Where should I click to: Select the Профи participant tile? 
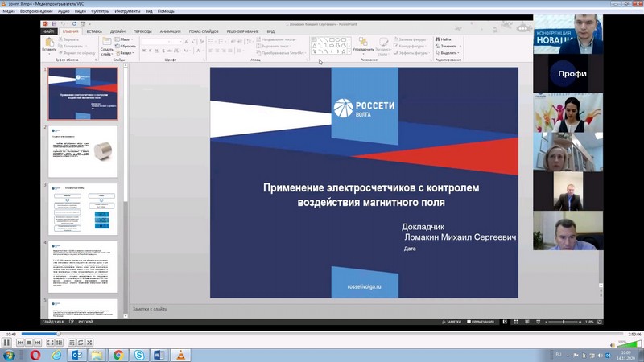click(x=568, y=74)
